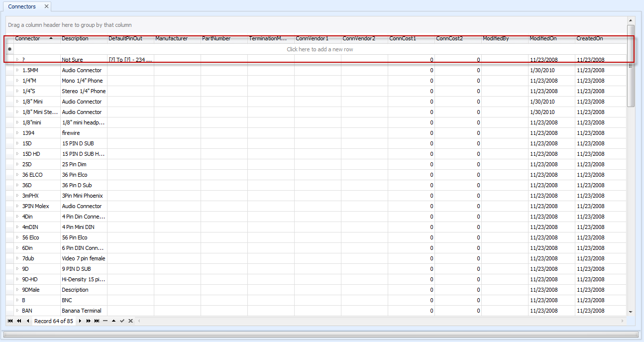Expand the 15D connector row

[17, 143]
